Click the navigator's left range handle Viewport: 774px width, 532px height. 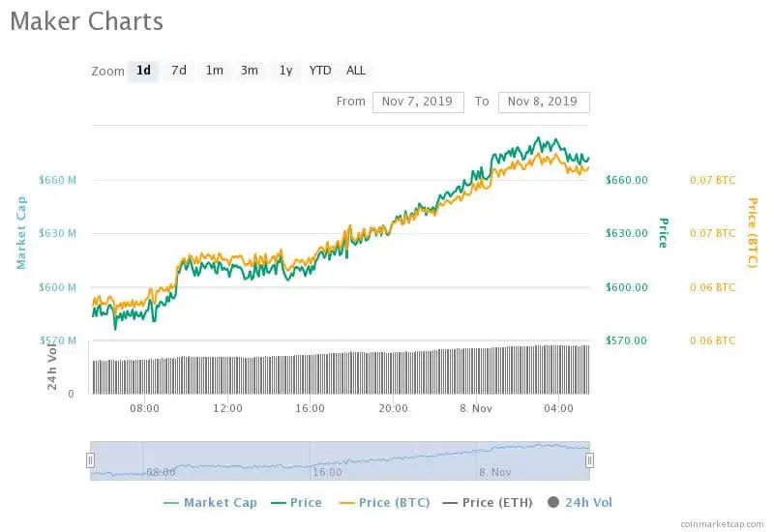click(90, 460)
